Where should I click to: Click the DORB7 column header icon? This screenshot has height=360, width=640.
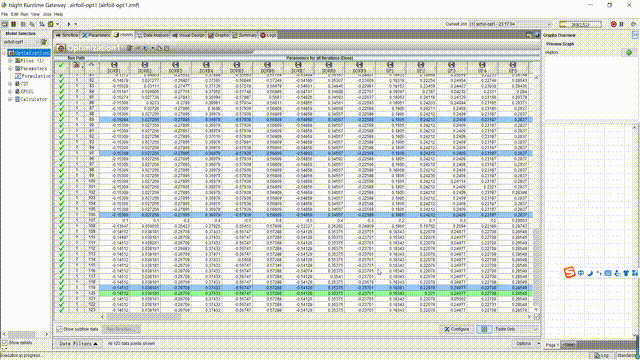298,65
